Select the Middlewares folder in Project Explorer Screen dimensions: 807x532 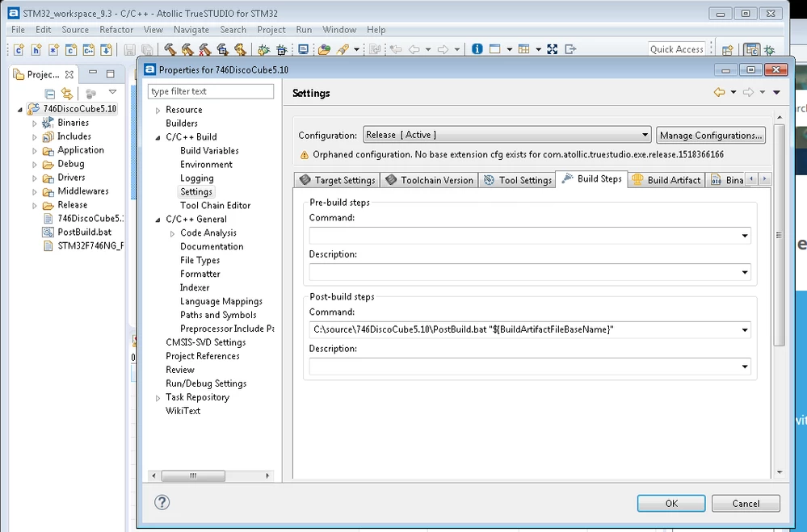(83, 191)
